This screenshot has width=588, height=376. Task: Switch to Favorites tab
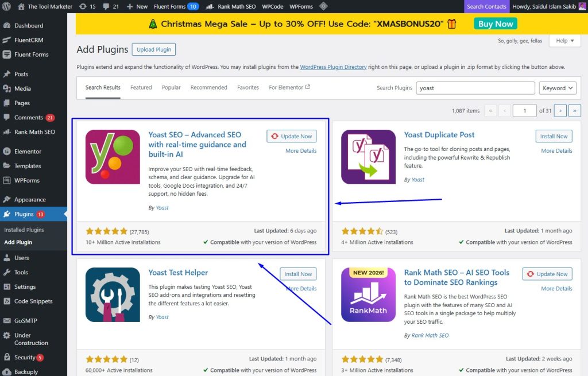point(248,87)
